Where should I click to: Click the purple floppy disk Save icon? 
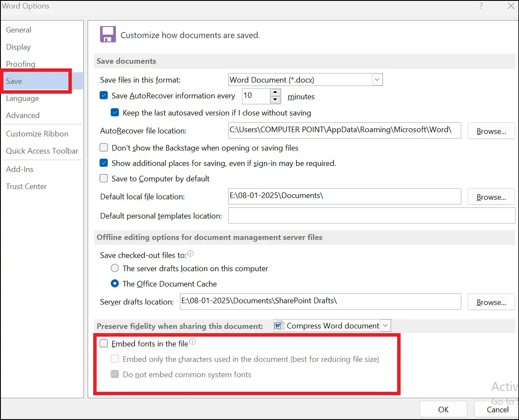pyautogui.click(x=107, y=34)
